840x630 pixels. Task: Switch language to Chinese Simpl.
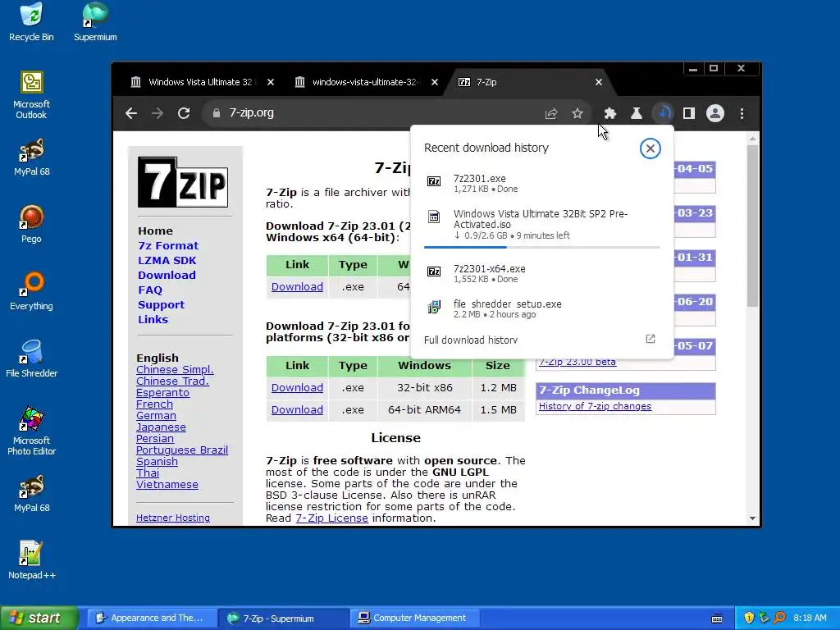tap(175, 370)
